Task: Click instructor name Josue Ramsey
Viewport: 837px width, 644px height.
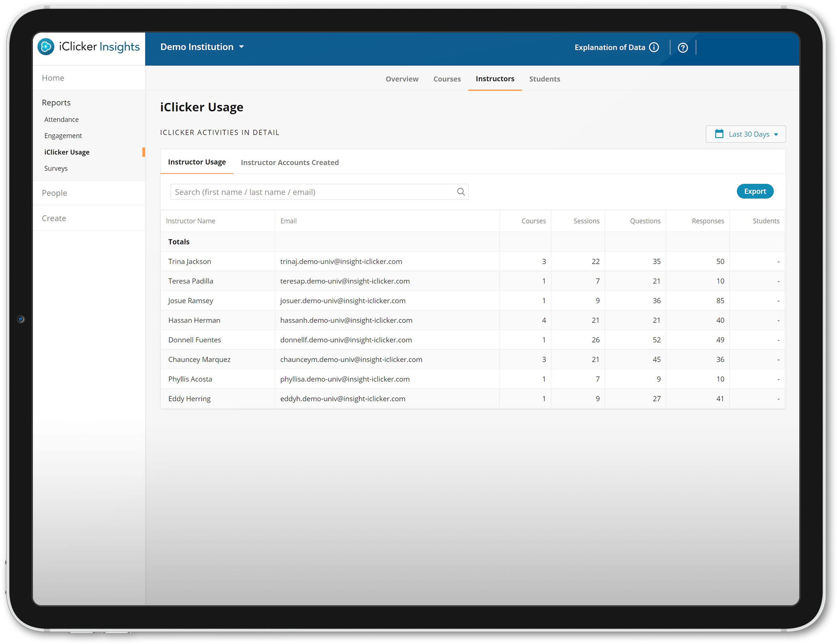Action: coord(190,301)
